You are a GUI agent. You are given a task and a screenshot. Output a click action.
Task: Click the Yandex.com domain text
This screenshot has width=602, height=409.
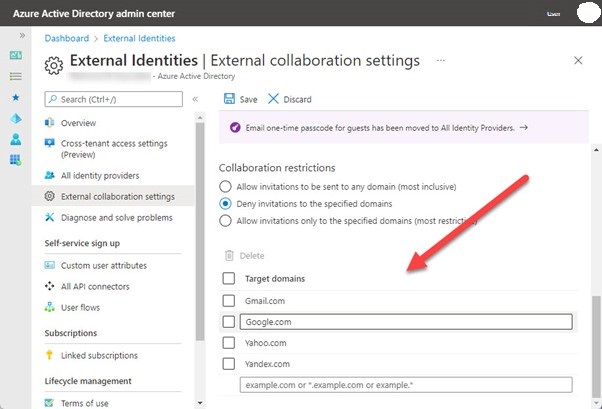pos(267,364)
